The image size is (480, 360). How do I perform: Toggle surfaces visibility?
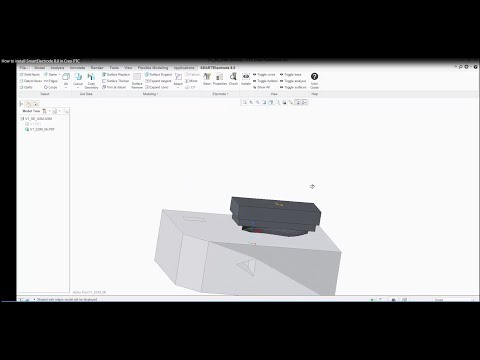(x=293, y=87)
